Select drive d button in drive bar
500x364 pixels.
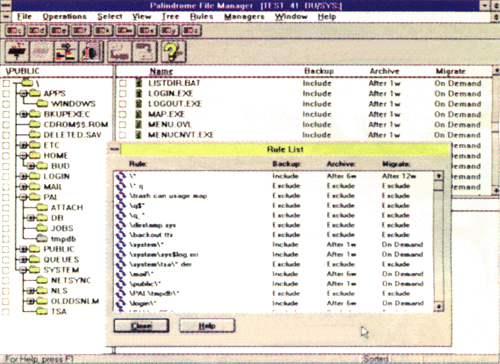click(37, 31)
